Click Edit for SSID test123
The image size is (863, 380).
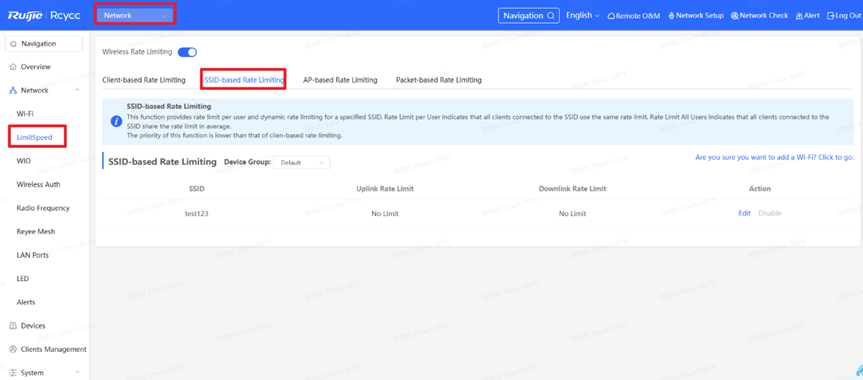[x=744, y=214]
